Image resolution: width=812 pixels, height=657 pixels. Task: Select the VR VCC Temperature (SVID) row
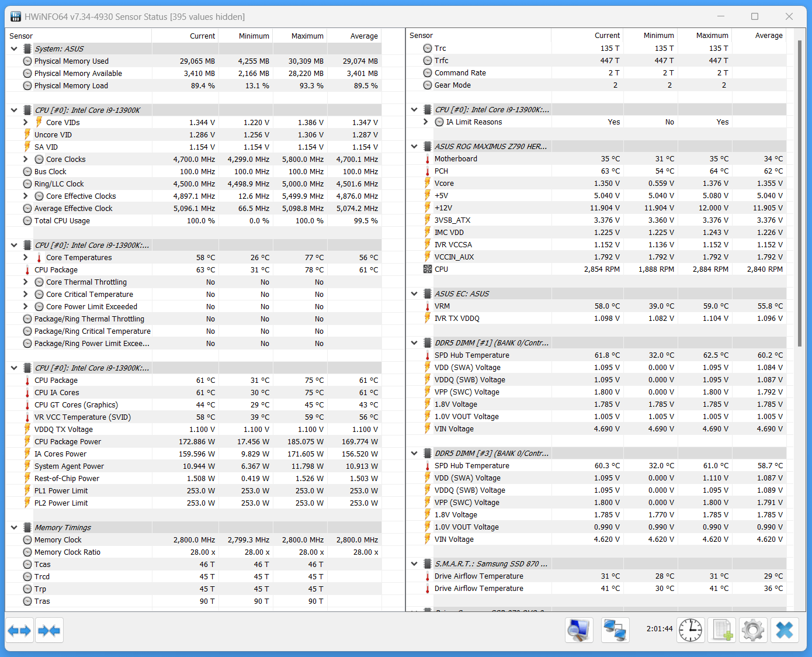tap(193, 417)
